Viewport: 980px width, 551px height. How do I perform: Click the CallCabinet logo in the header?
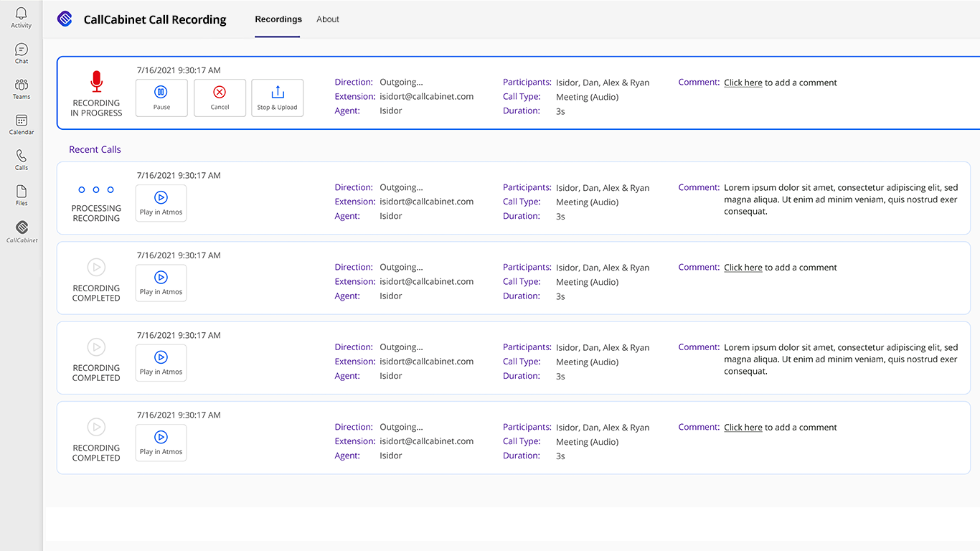[x=65, y=19]
